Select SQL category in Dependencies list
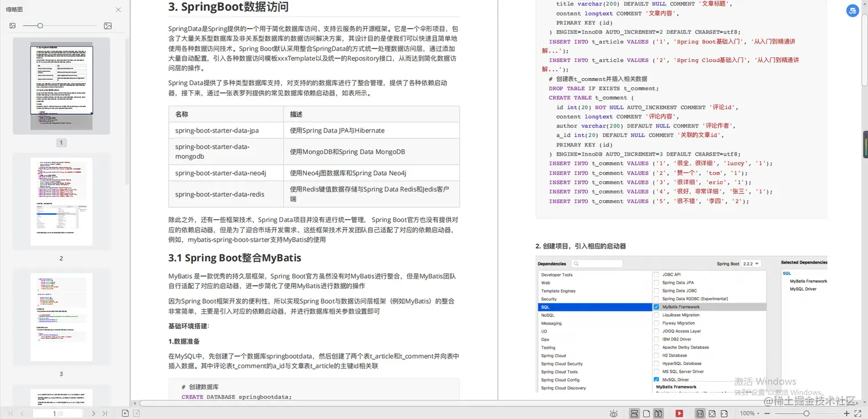The height and width of the screenshot is (419, 868). coord(594,307)
